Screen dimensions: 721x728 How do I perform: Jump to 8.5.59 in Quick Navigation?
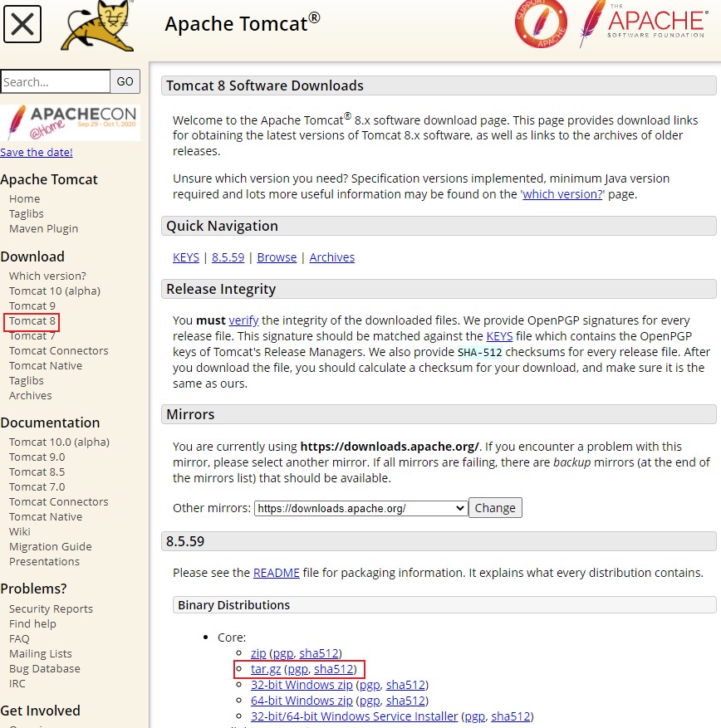click(x=228, y=257)
